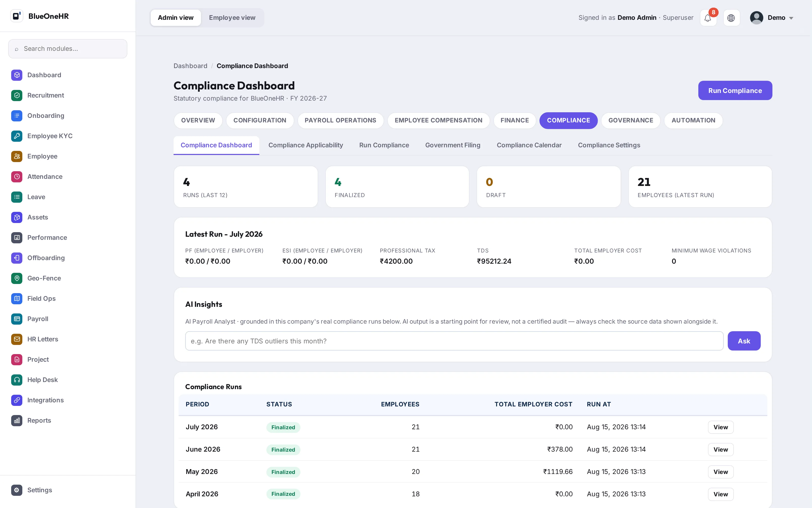The image size is (812, 508).
Task: Focus the AI Insights question field
Action: coord(454,341)
